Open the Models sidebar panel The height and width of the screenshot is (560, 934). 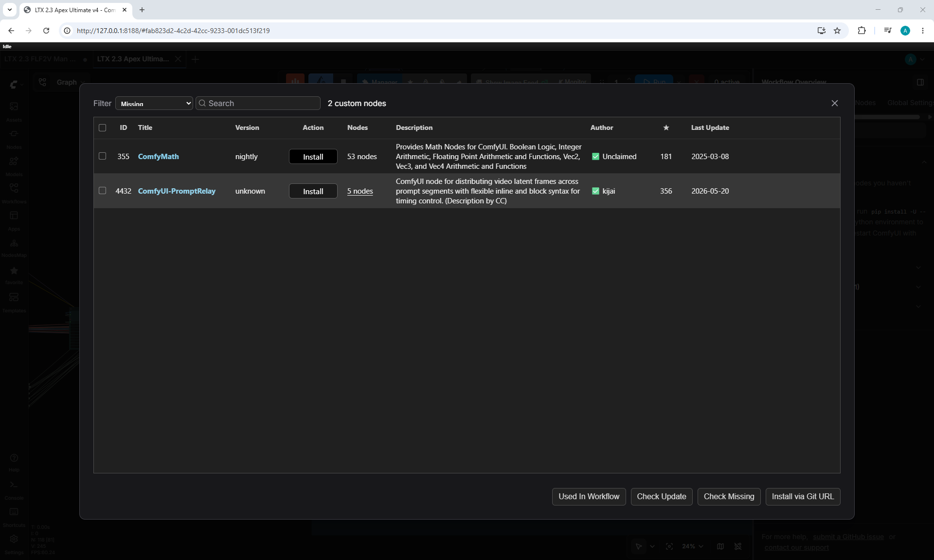[x=14, y=165]
